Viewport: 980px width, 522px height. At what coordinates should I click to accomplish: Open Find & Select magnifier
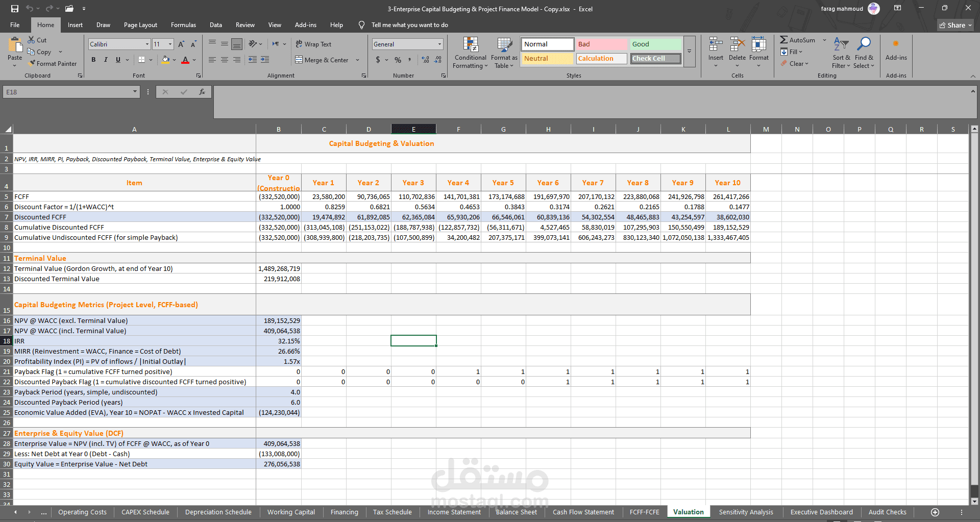[x=864, y=53]
